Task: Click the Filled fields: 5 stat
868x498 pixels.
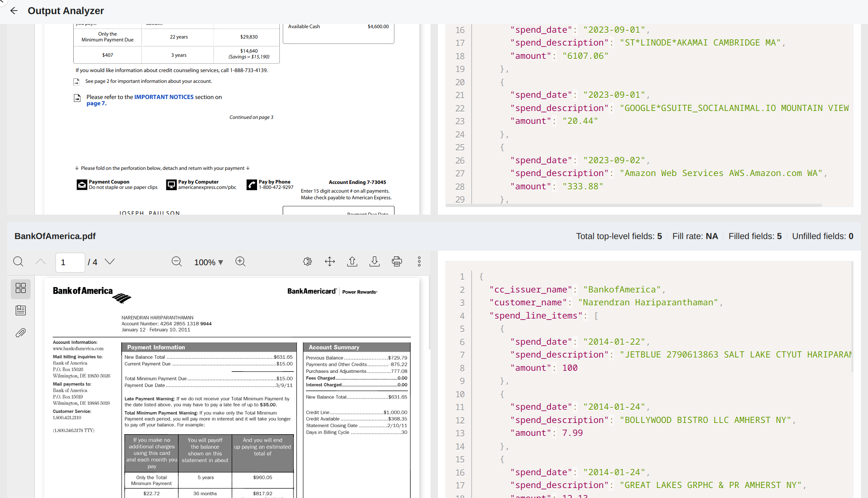Action: click(x=755, y=236)
